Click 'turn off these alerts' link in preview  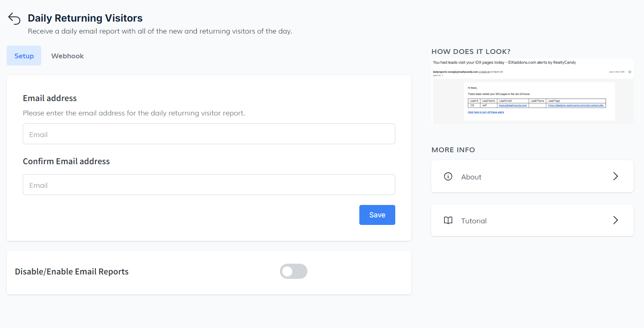coord(486,112)
